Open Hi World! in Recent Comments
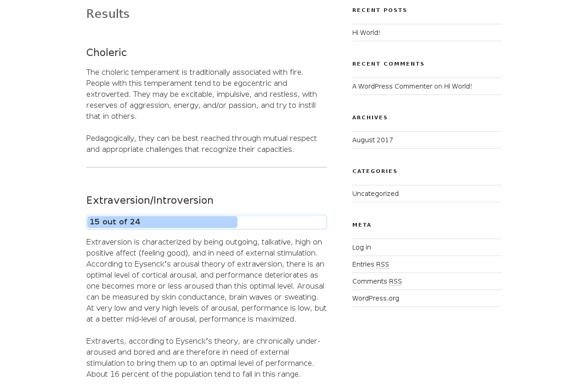588x390 pixels. [458, 86]
